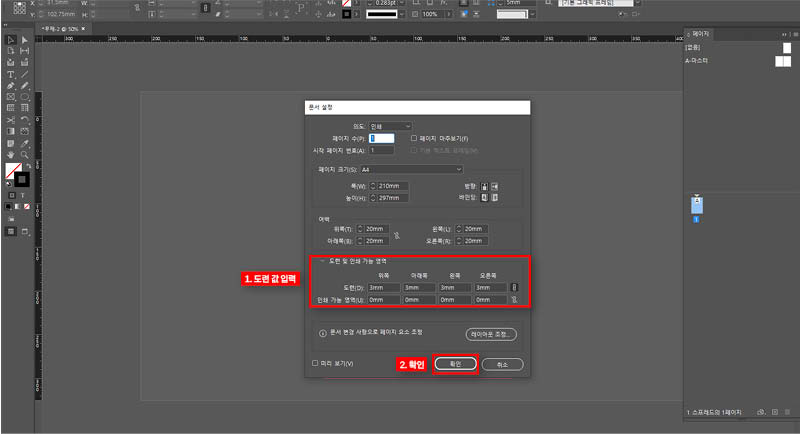This screenshot has height=434, width=800.
Task: Select the Type tool (T)
Action: (10, 74)
